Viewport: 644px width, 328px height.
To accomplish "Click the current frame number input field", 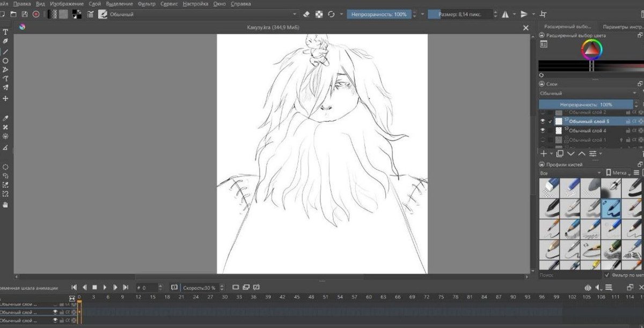I will coord(149,287).
